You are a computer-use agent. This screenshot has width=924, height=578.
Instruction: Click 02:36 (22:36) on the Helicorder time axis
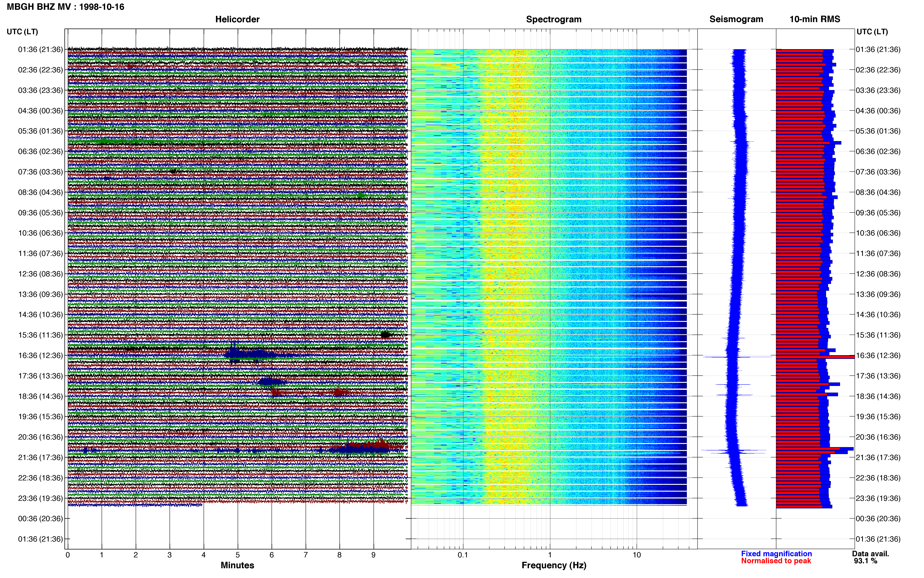coord(41,70)
